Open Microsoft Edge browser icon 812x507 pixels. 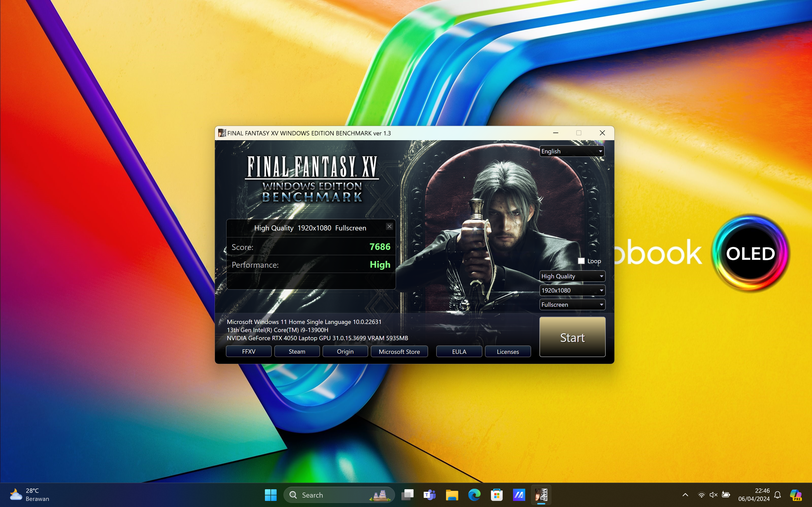[474, 495]
